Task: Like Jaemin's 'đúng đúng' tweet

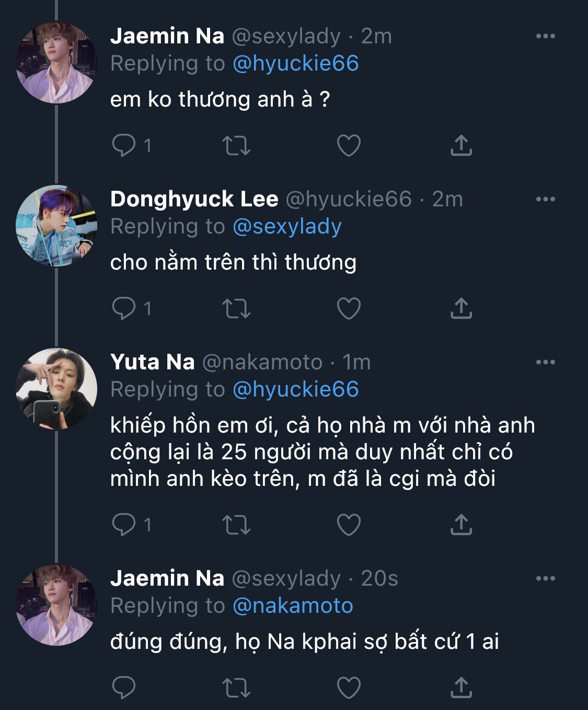Action: 349,688
